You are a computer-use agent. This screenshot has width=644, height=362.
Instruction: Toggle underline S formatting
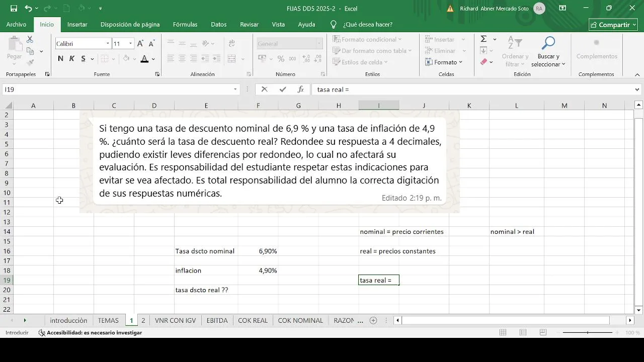(x=83, y=59)
